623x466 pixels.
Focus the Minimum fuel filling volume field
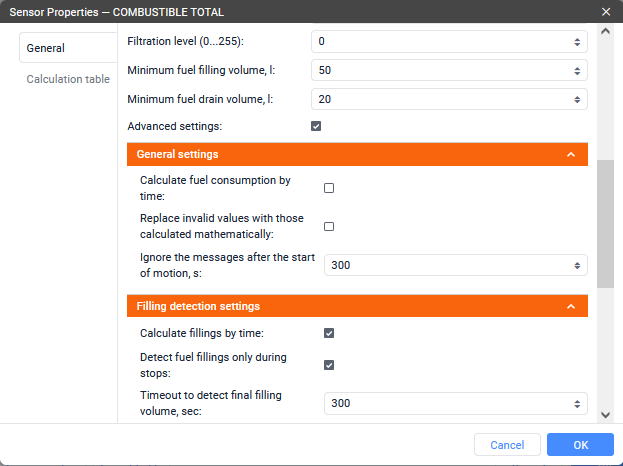[440, 72]
